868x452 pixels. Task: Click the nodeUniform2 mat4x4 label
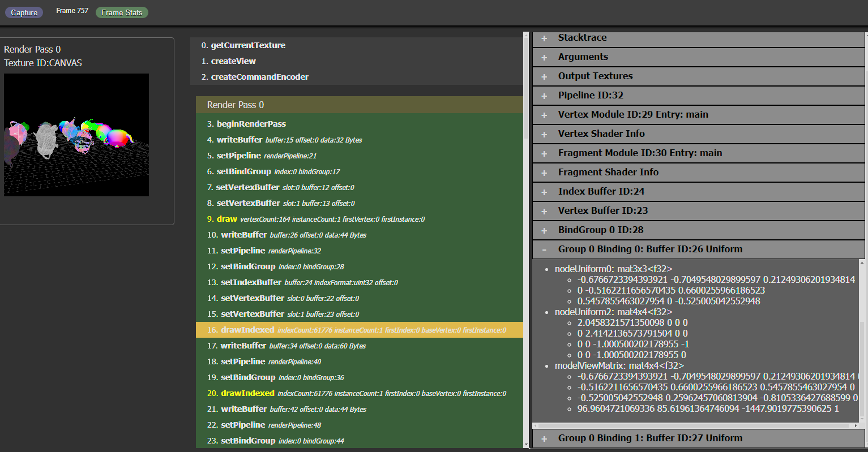click(613, 312)
